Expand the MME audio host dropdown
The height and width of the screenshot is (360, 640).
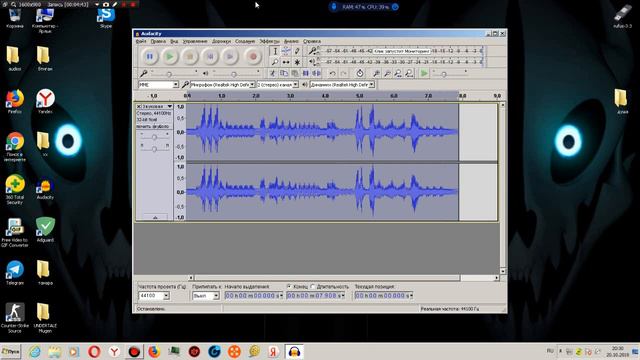click(176, 85)
